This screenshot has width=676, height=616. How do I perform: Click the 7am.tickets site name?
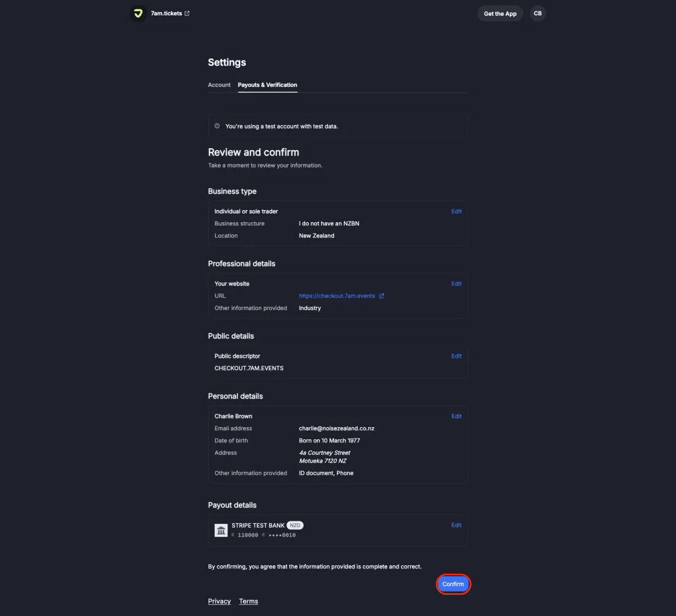click(x=166, y=13)
